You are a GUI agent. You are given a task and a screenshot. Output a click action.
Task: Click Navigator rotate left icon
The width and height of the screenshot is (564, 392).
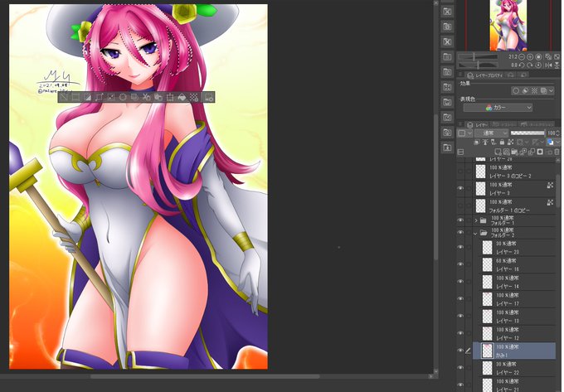pos(522,65)
